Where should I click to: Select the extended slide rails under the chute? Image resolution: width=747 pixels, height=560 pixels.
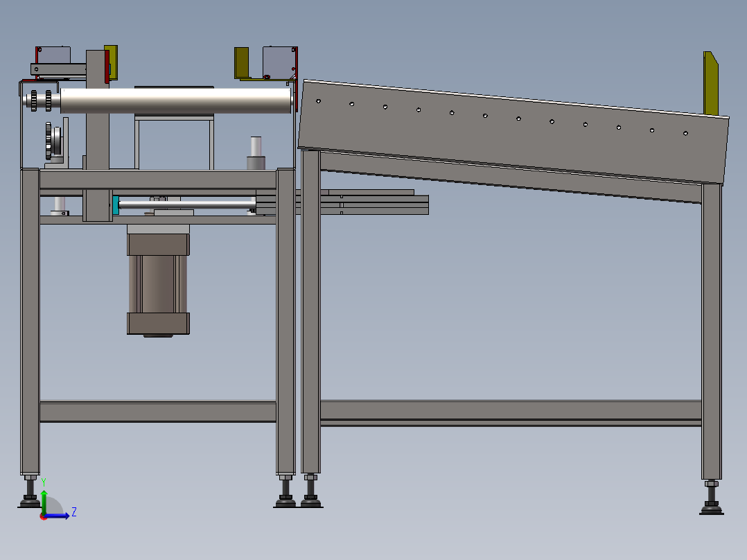click(342, 202)
